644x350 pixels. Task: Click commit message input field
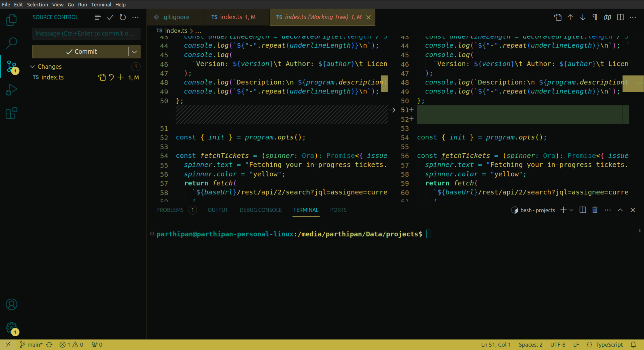click(86, 34)
